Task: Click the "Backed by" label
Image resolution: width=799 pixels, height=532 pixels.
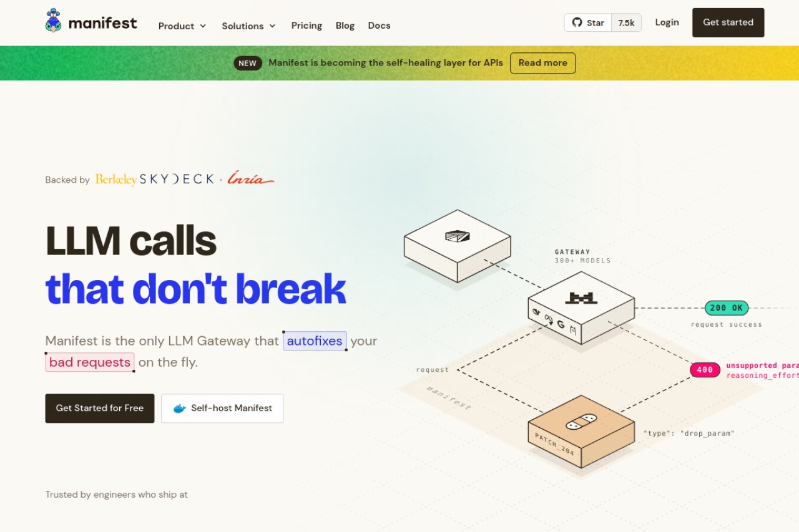Action: (67, 180)
